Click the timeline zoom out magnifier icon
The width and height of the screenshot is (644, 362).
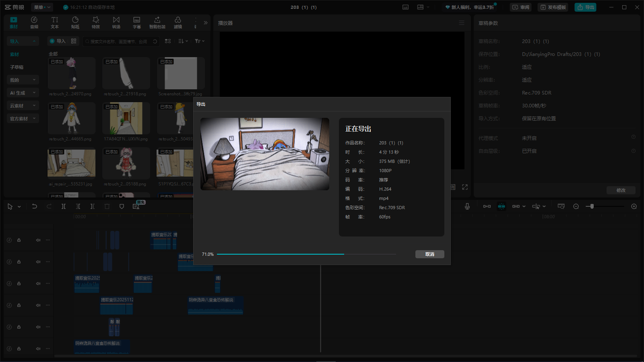(x=576, y=206)
